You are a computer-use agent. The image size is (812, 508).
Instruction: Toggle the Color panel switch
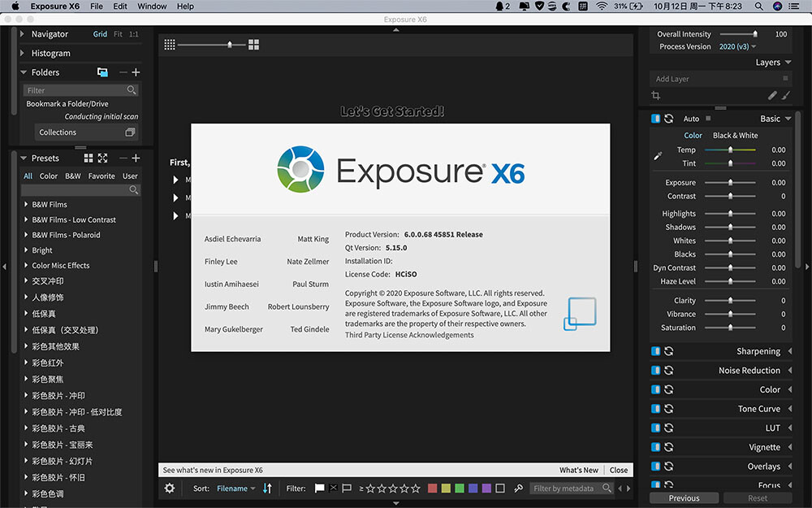tap(655, 389)
